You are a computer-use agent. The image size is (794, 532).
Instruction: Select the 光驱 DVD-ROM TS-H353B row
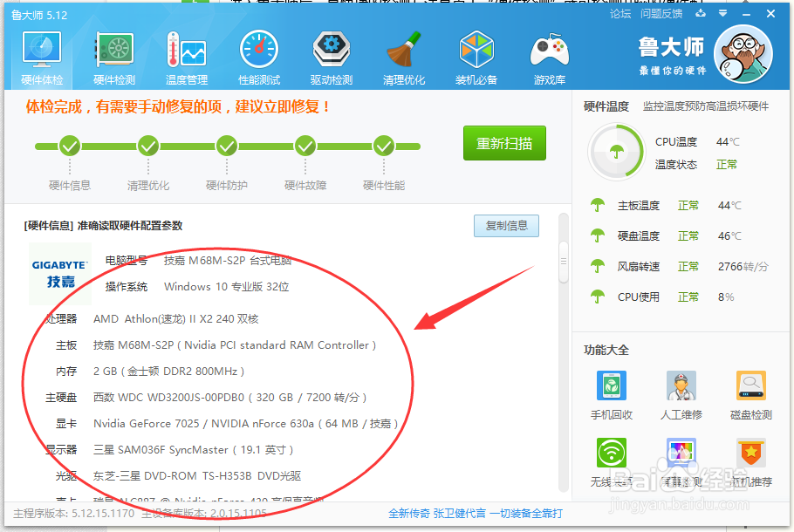coord(178,476)
